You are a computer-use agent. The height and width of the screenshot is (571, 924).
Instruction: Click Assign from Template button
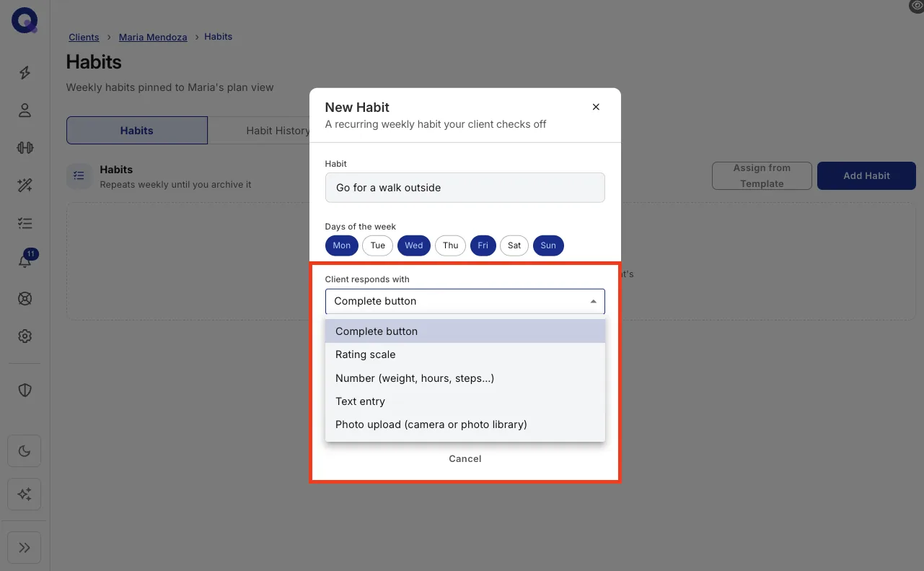coord(762,175)
